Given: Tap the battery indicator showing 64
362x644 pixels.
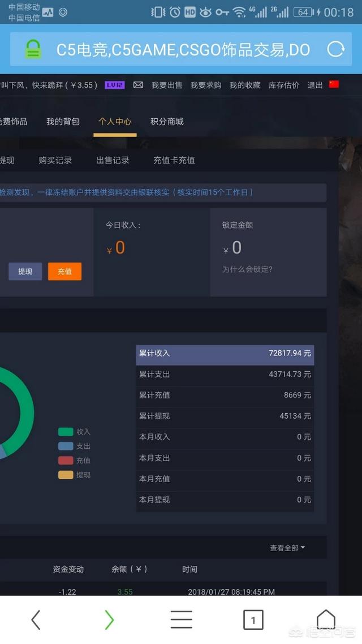Looking at the screenshot, I should pos(303,12).
